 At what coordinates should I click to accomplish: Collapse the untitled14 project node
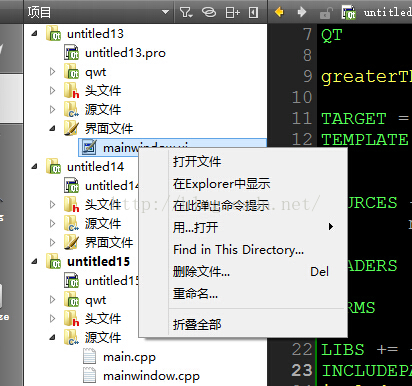[x=34, y=166]
